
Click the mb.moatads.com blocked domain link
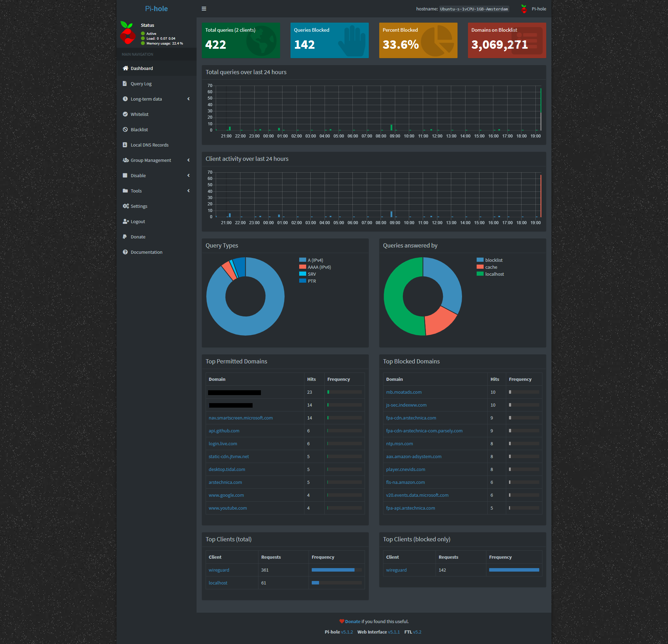click(404, 392)
